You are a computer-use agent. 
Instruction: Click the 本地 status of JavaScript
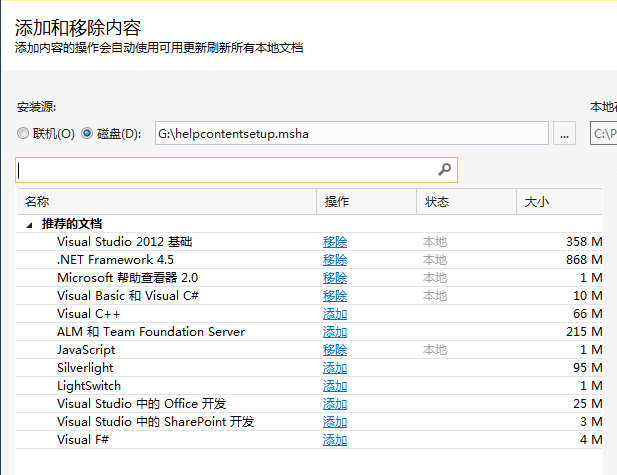[435, 350]
